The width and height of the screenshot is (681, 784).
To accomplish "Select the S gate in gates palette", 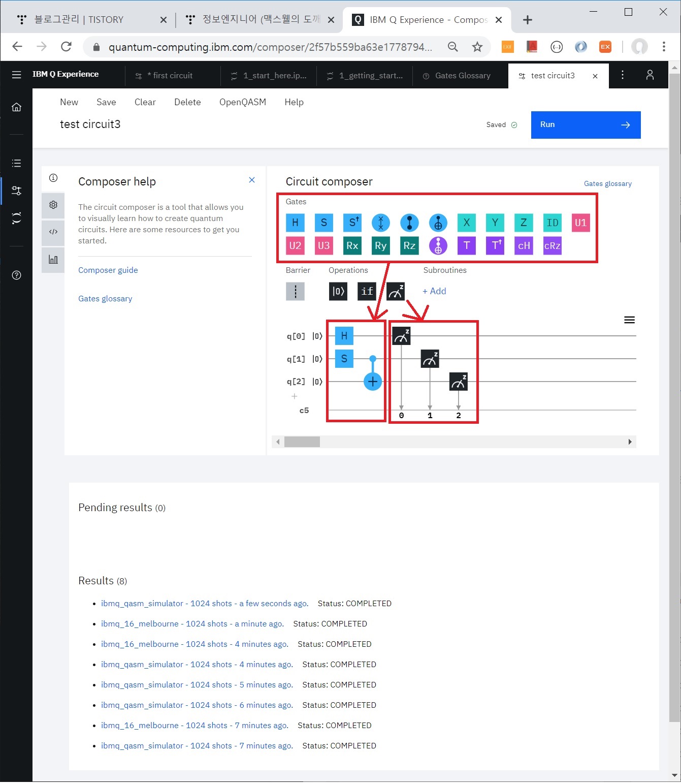I will (x=323, y=223).
